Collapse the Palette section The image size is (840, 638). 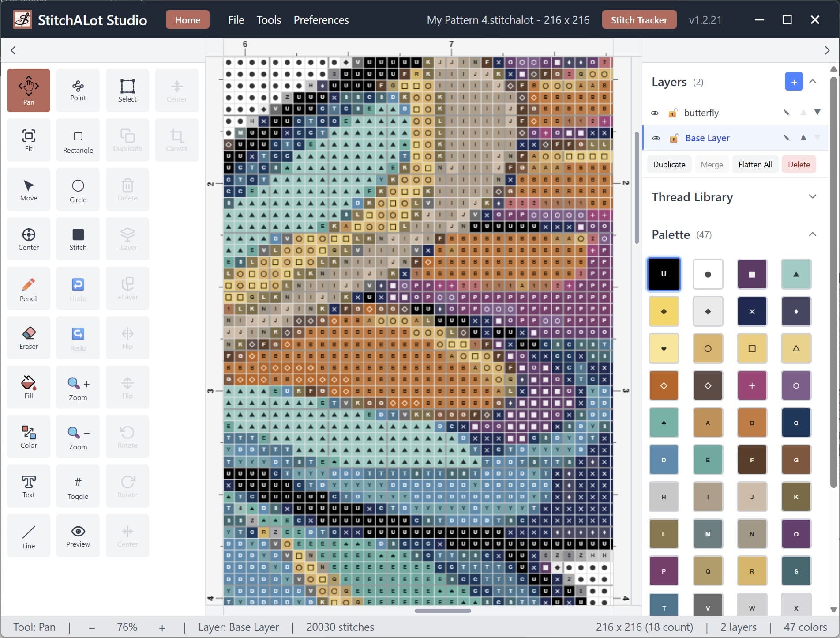[x=813, y=234]
